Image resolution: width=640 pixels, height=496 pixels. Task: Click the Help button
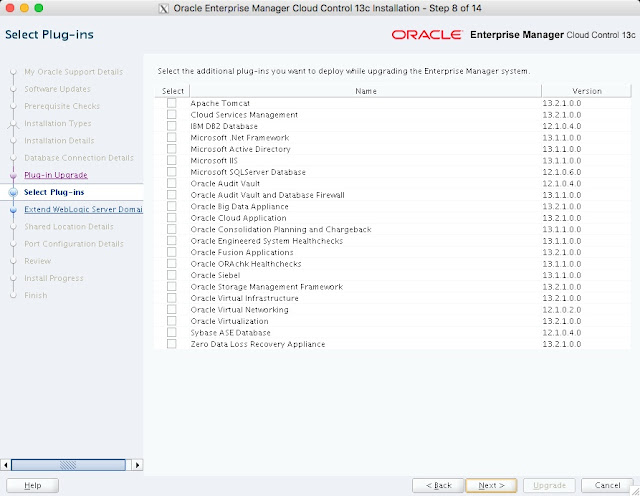click(33, 485)
